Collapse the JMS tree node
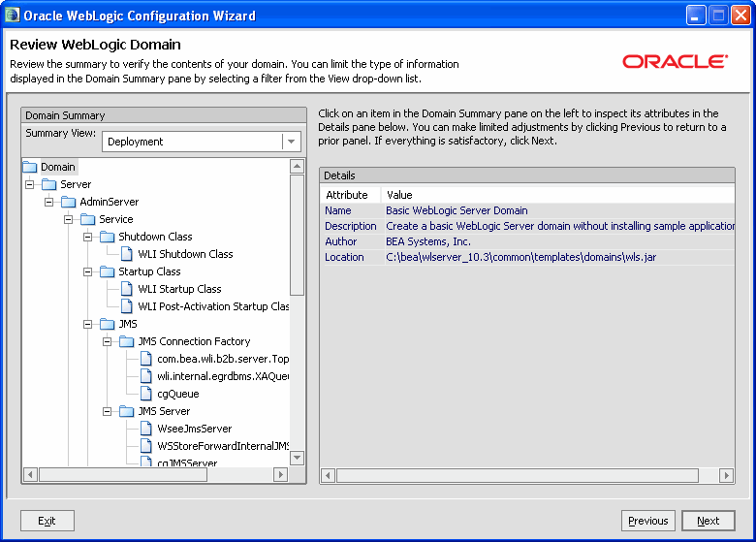This screenshot has height=542, width=756. [x=88, y=324]
